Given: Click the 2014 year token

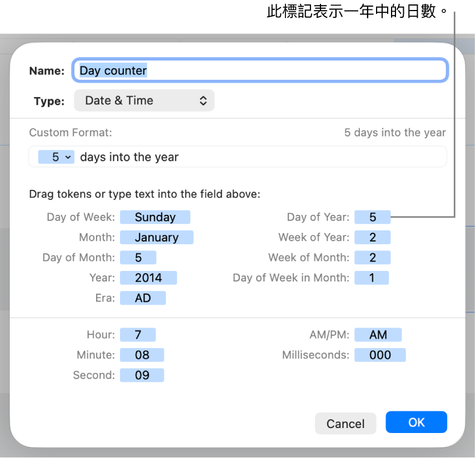Looking at the screenshot, I should pyautogui.click(x=148, y=278).
